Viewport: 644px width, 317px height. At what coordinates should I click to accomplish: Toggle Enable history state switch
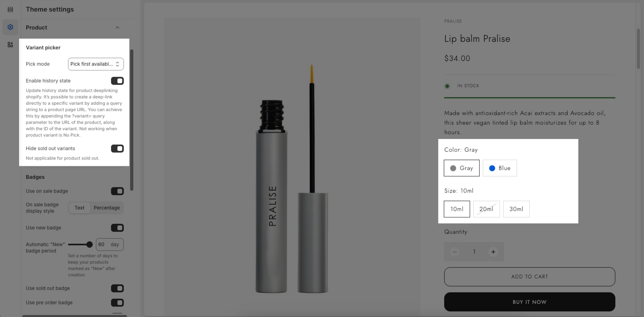pos(118,81)
